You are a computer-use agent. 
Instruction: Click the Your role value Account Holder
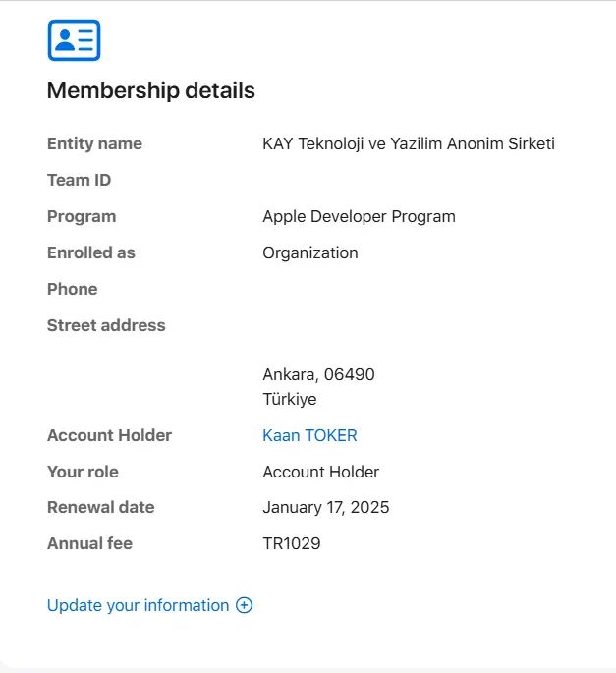[x=320, y=472]
